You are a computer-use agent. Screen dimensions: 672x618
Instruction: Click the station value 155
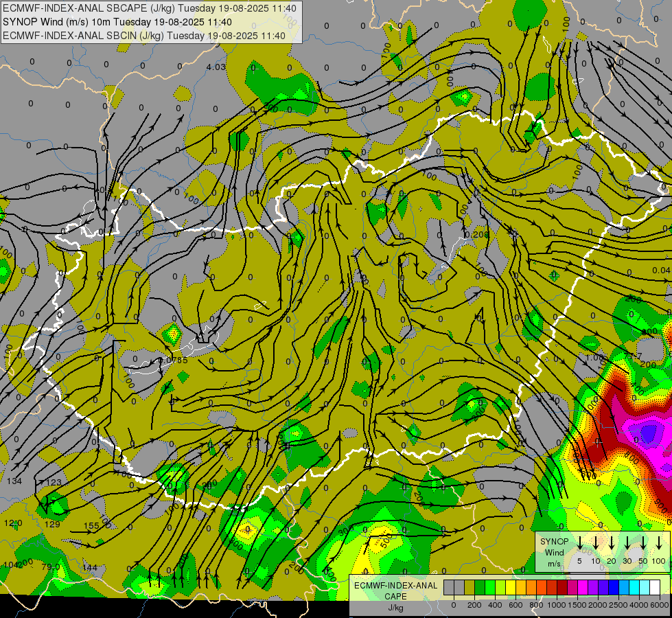coord(92,525)
